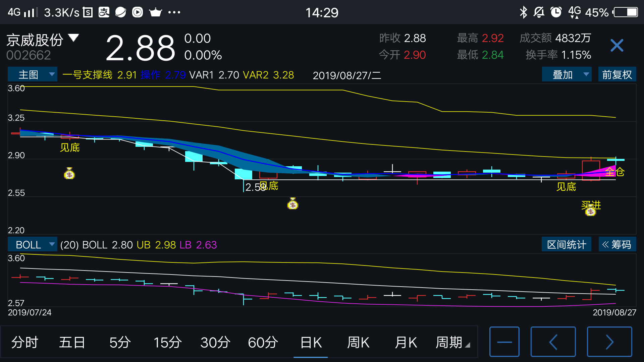Tap the 最低 2.84 low price
This screenshot has height=362, width=644.
tap(480, 55)
